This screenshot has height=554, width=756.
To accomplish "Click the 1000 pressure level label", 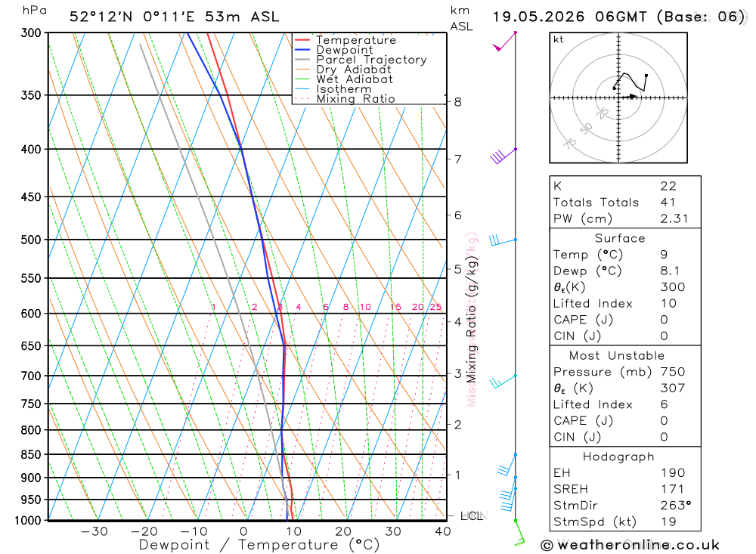I will tap(27, 521).
